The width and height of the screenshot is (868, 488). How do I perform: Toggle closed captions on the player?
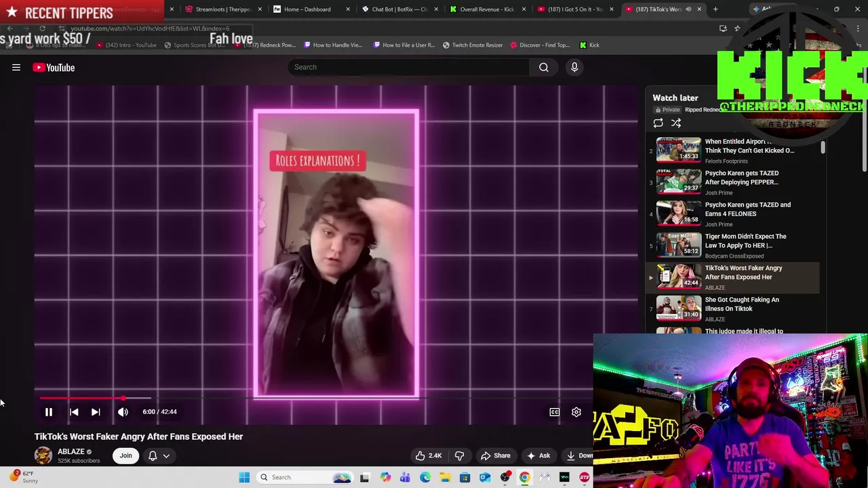[x=555, y=411]
